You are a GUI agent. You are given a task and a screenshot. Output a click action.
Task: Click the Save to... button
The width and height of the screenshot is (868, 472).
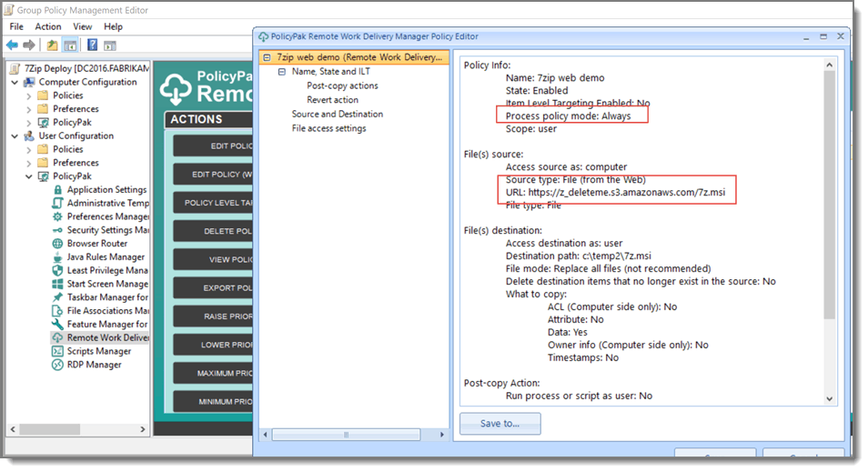(x=500, y=424)
